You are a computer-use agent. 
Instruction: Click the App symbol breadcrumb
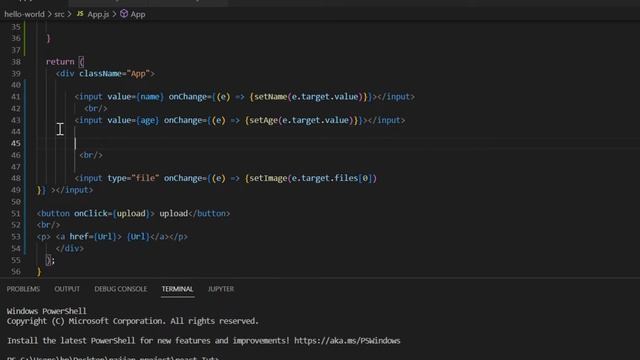[x=138, y=14]
